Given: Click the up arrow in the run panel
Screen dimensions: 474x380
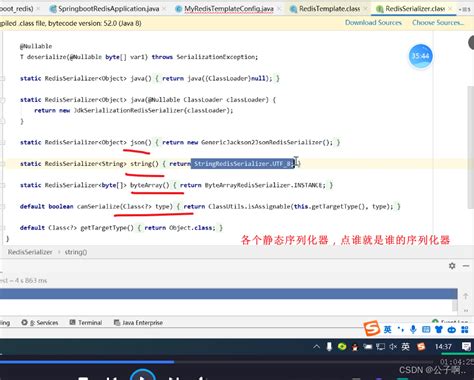Looking at the screenshot, I should click(466, 296).
